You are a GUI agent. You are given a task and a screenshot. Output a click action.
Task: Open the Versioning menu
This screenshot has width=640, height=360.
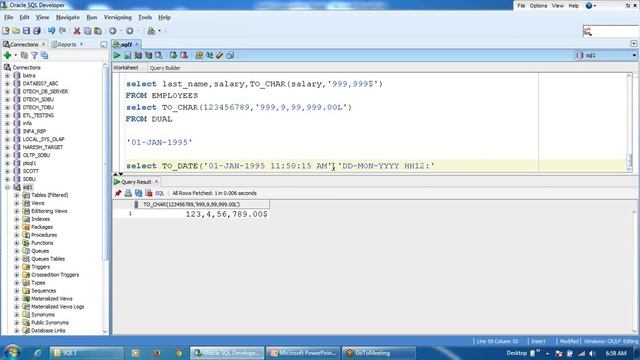(118, 18)
